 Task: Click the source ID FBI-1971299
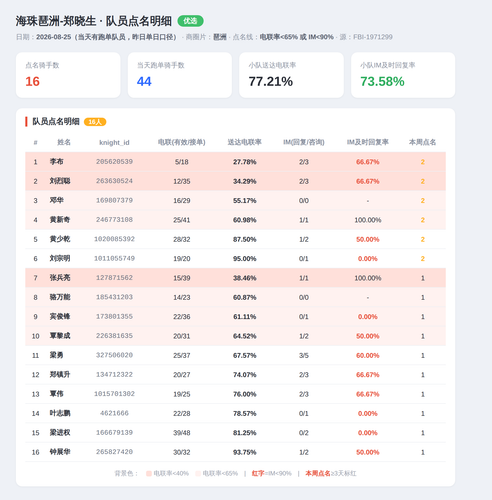point(373,37)
